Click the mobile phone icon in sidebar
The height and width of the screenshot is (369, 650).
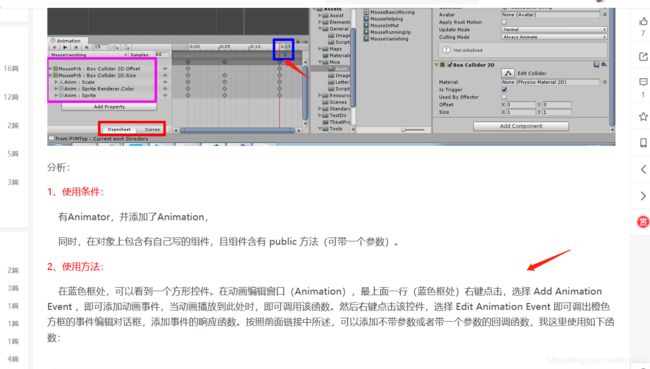(643, 143)
